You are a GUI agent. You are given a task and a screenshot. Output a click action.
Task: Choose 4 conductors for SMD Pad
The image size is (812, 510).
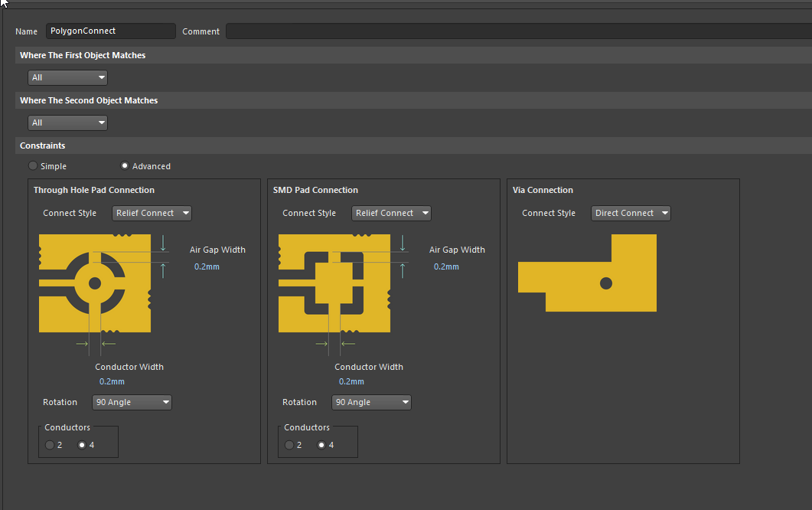[x=321, y=445]
